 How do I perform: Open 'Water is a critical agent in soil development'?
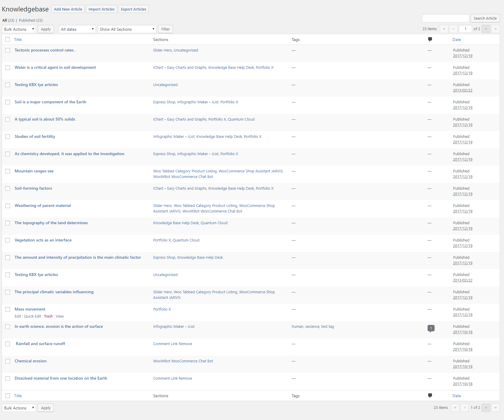pos(55,67)
